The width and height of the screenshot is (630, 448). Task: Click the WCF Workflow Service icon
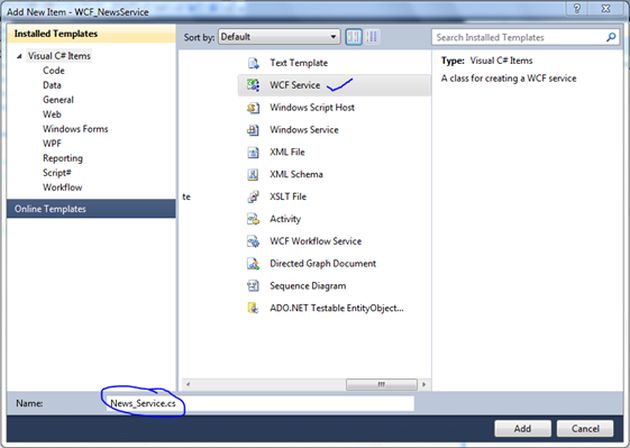pyautogui.click(x=253, y=241)
